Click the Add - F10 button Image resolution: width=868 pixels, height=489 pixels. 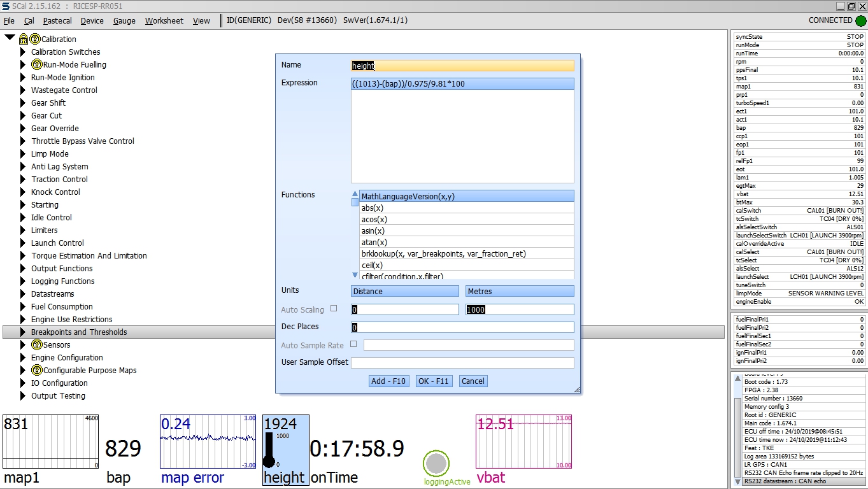[388, 381]
